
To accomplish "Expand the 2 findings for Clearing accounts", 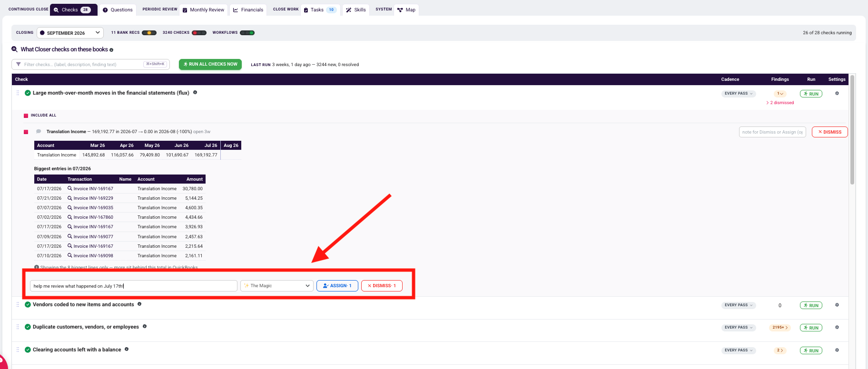I will 780,350.
